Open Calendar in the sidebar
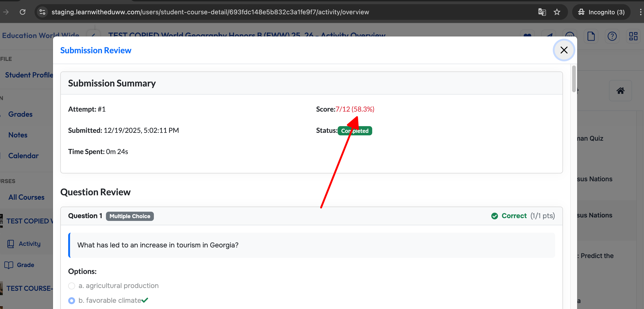Viewport: 644px width, 309px height. pyautogui.click(x=23, y=156)
